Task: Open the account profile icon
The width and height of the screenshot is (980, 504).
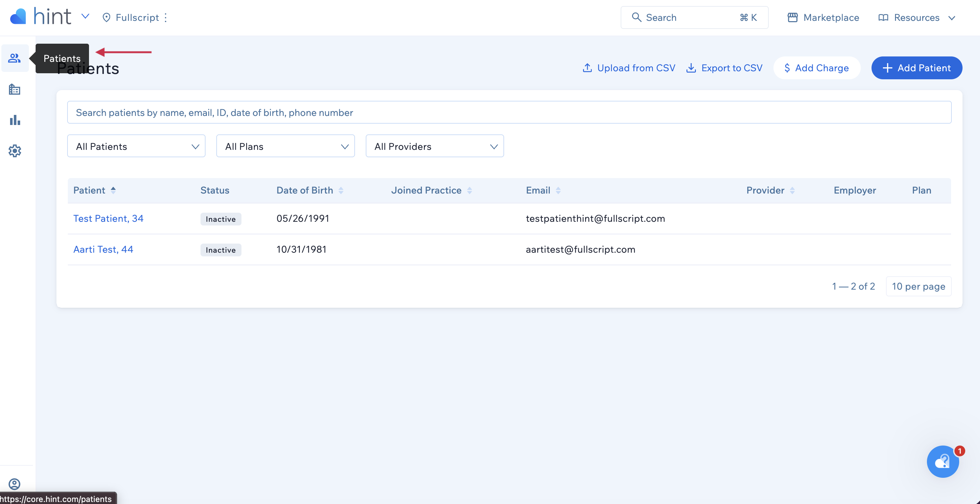Action: (14, 484)
